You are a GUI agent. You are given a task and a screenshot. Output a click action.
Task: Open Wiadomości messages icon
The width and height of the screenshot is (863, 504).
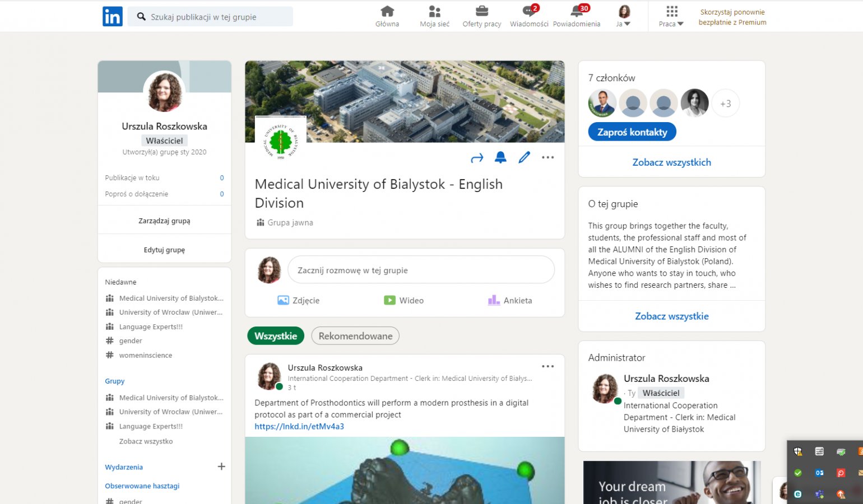528,12
